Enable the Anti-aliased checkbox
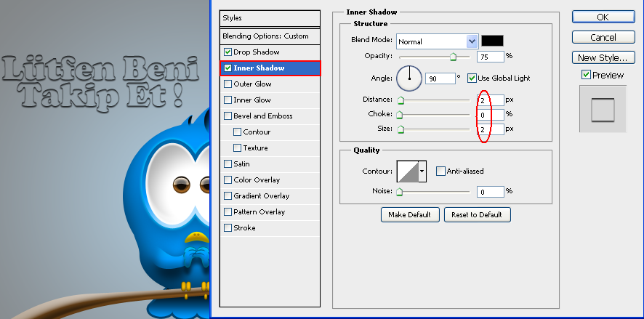 pyautogui.click(x=440, y=171)
